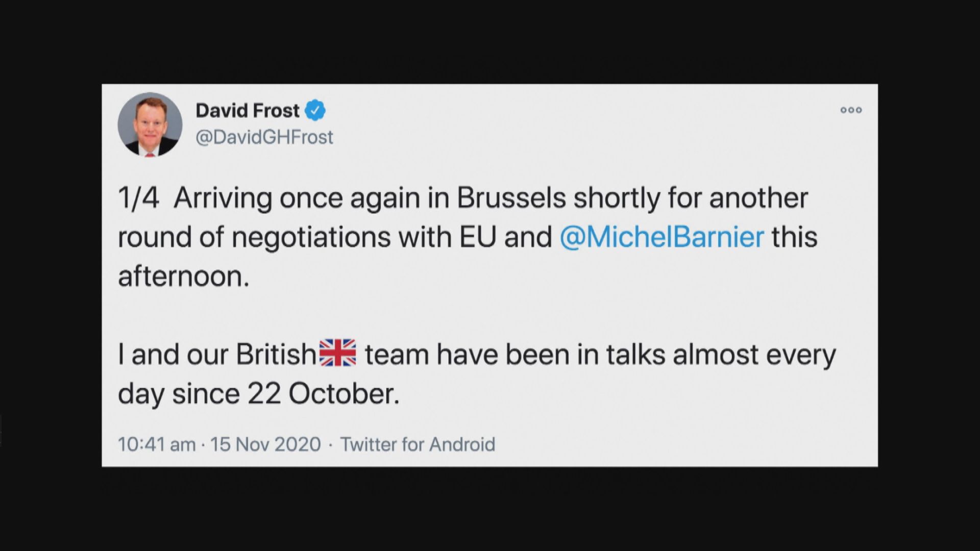Viewport: 980px width, 551px height.
Task: Click the blue verified checkmark badge
Action: click(315, 110)
